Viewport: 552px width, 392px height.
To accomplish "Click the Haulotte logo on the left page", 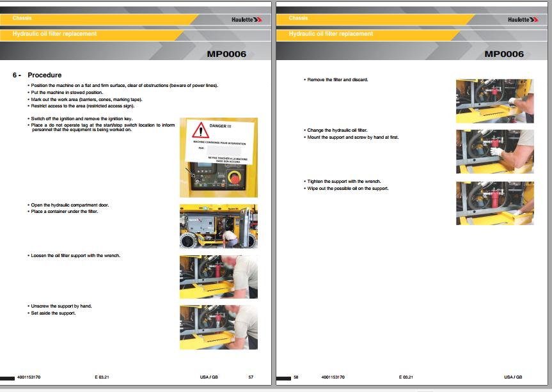I will (x=246, y=20).
